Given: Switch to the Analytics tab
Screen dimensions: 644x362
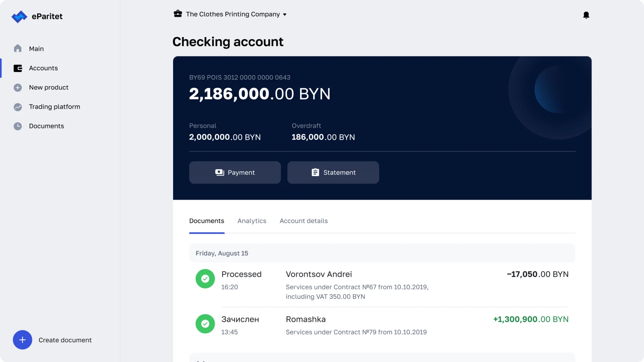Looking at the screenshot, I should click(x=252, y=221).
